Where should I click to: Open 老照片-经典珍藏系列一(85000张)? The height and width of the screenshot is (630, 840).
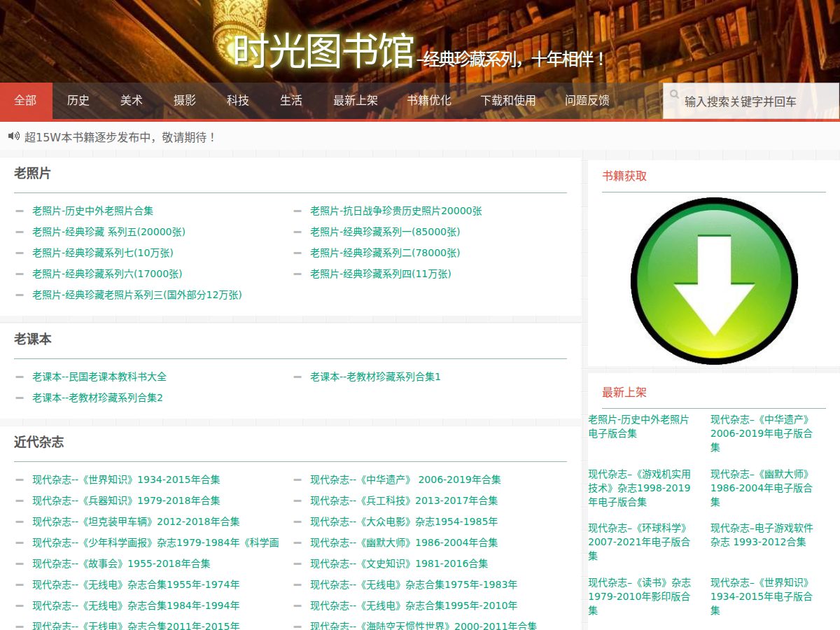point(385,232)
